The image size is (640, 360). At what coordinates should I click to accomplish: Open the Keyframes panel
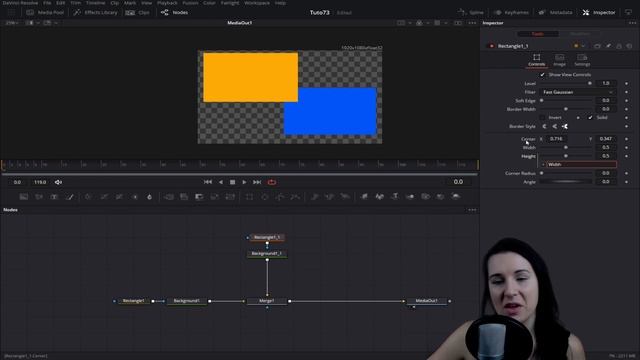(x=511, y=13)
